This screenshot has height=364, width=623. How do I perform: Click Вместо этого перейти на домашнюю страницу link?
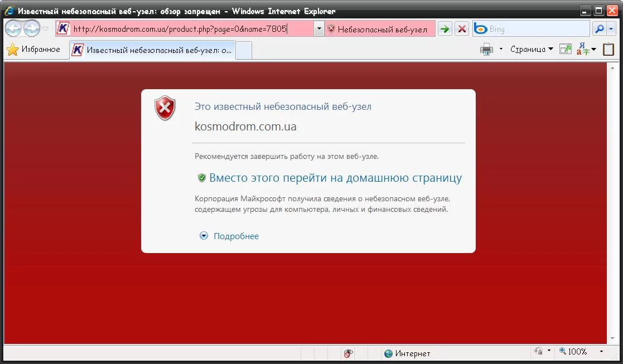[x=335, y=178]
